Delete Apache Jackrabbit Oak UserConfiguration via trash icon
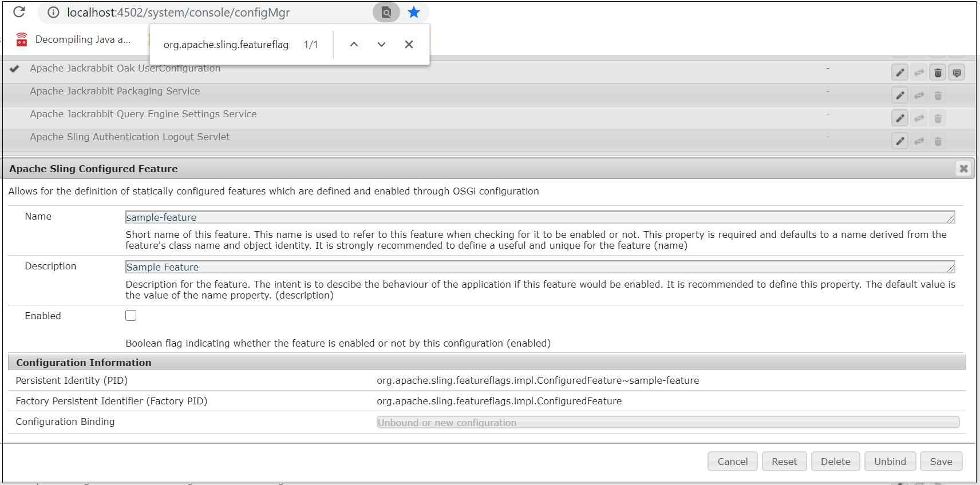Image resolution: width=980 pixels, height=485 pixels. (938, 73)
